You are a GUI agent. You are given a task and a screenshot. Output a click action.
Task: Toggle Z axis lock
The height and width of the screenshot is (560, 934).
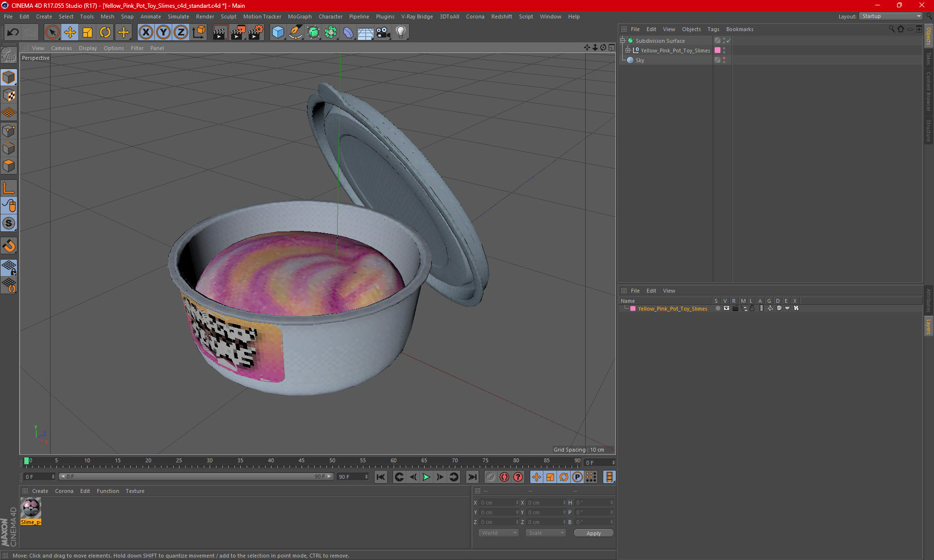(181, 33)
